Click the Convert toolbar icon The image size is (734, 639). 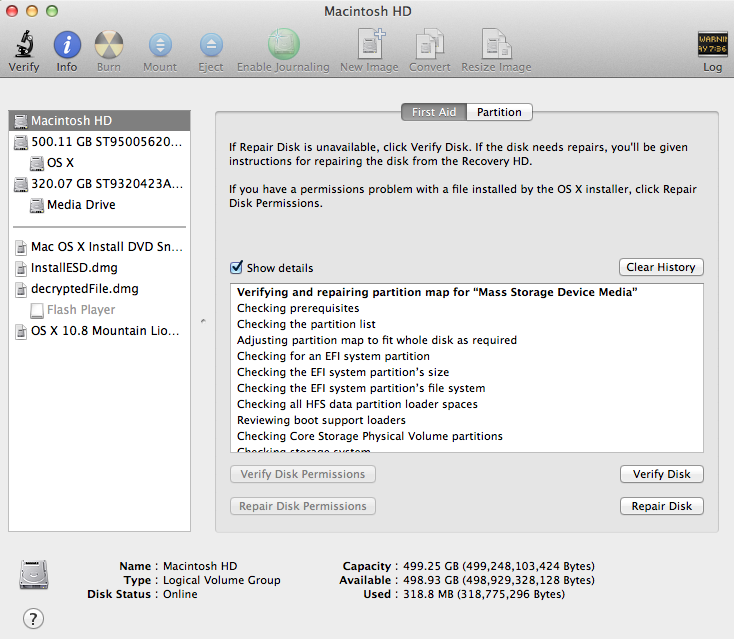point(430,44)
